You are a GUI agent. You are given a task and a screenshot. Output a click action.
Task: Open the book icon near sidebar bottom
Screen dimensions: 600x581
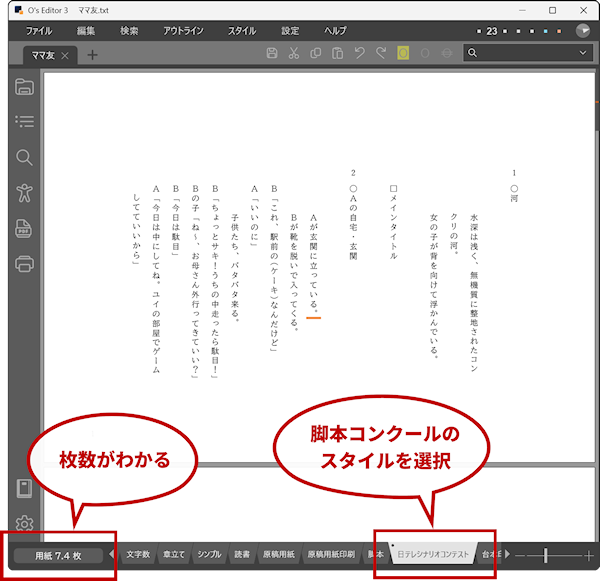[24, 488]
